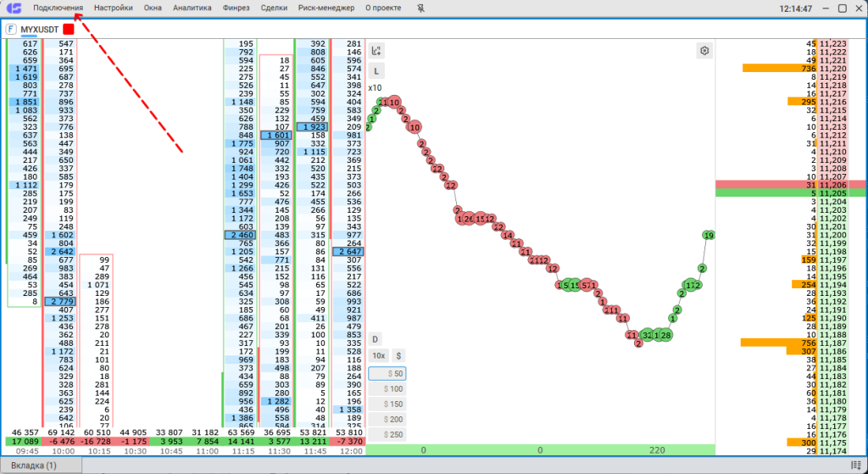Click the cluster cell 1 851
Image resolution: width=868 pixels, height=474 pixels.
click(x=25, y=102)
